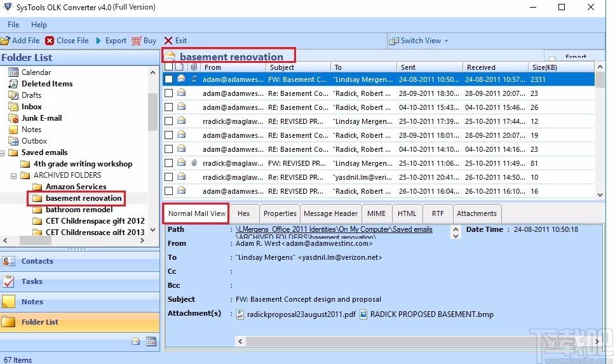Screen dimensions: 615x364
Task: Open the Tasks pane icon
Action: point(8,281)
